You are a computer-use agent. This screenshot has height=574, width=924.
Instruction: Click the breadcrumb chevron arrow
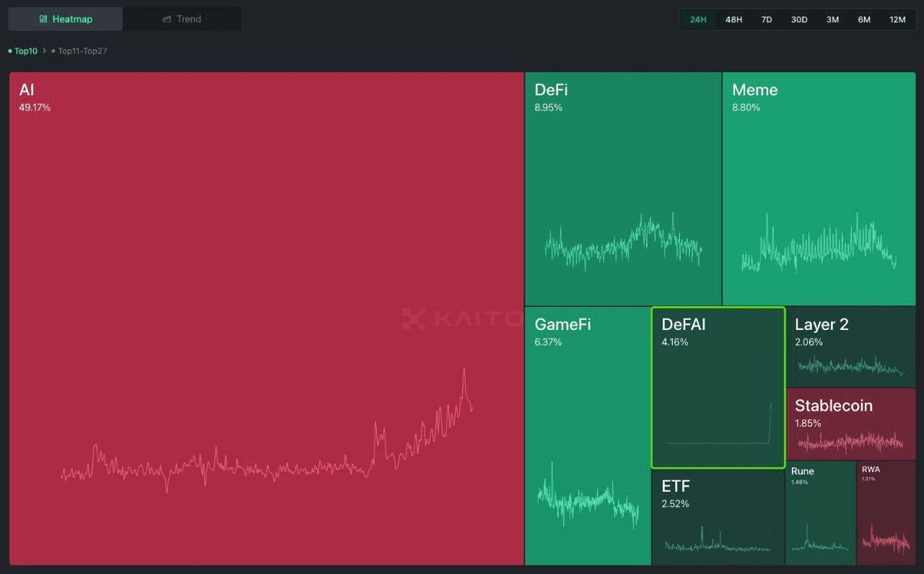pyautogui.click(x=44, y=51)
